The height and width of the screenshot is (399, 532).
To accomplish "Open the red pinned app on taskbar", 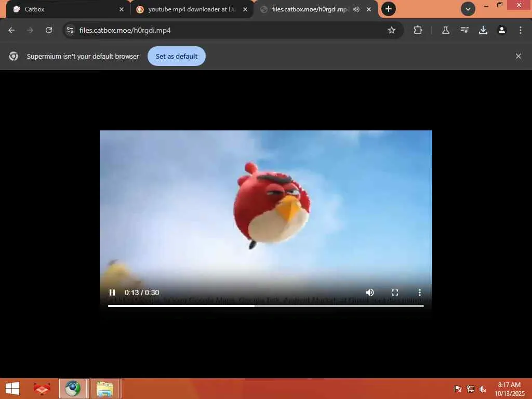I will (42, 389).
